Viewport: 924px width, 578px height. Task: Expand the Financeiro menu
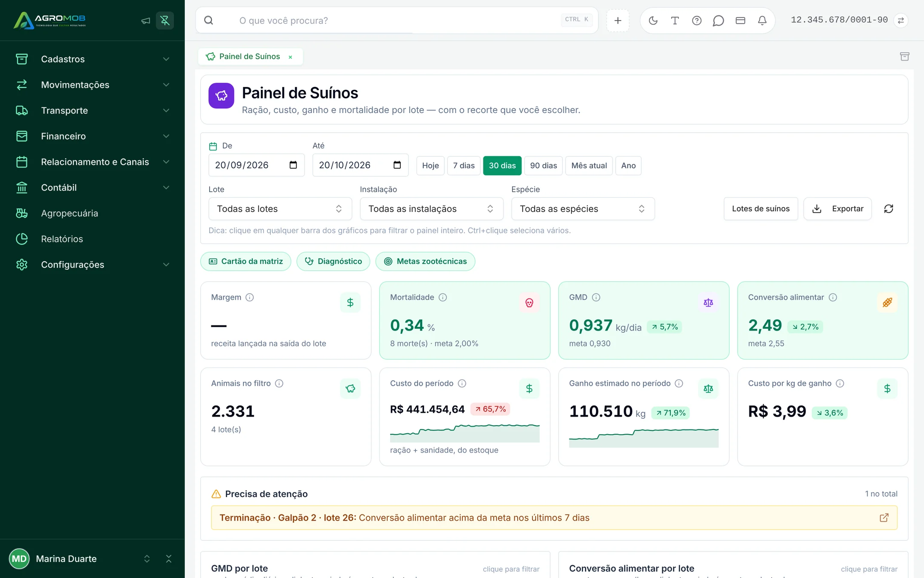click(92, 136)
